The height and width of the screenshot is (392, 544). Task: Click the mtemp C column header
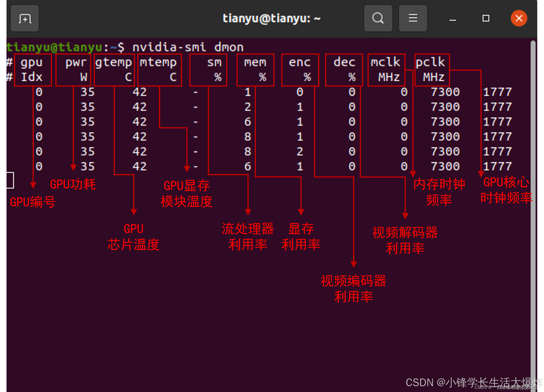click(159, 70)
